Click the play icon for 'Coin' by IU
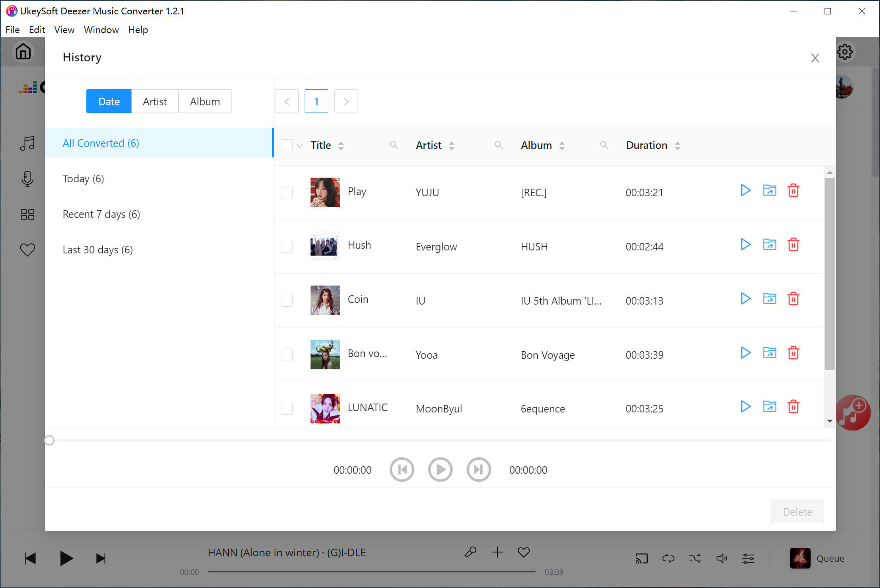This screenshot has height=588, width=880. (x=745, y=299)
